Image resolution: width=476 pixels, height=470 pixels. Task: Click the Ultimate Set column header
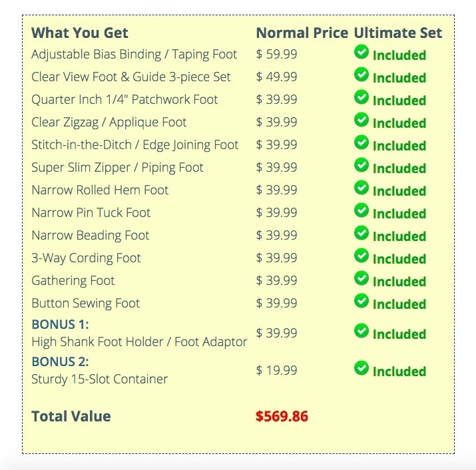point(397,33)
